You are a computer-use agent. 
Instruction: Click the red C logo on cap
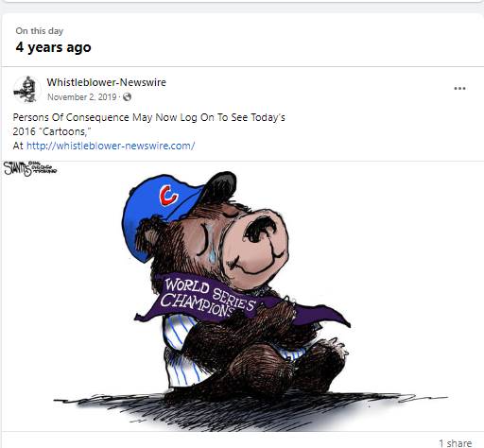[168, 196]
